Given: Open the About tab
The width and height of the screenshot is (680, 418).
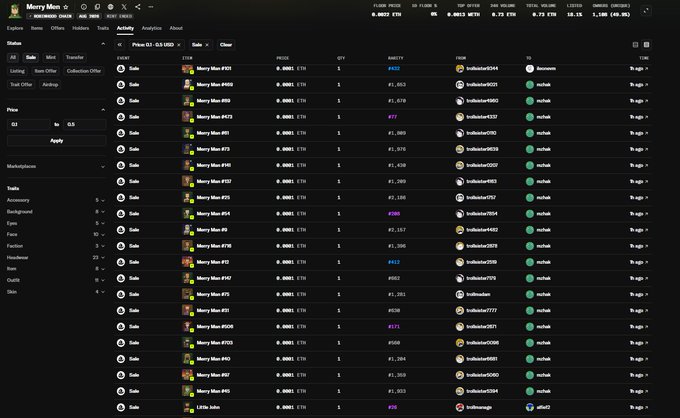Looking at the screenshot, I should 176,28.
